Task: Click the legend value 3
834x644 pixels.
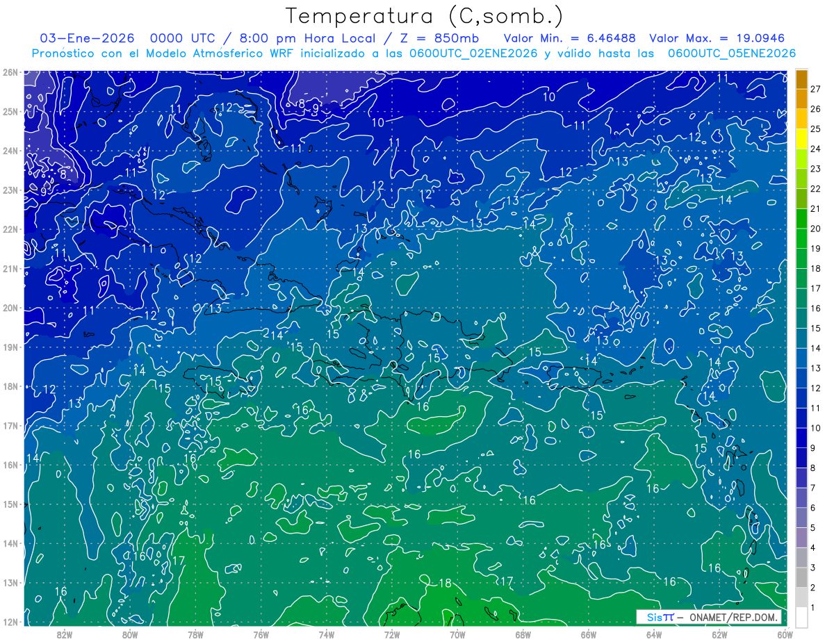Action: tap(812, 568)
